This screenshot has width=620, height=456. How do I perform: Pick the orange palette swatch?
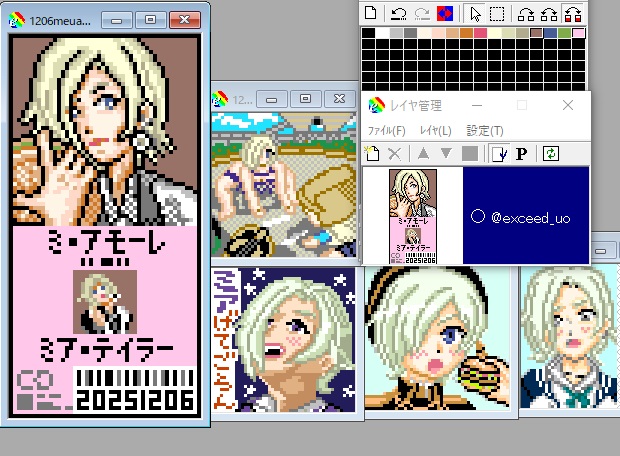[467, 33]
